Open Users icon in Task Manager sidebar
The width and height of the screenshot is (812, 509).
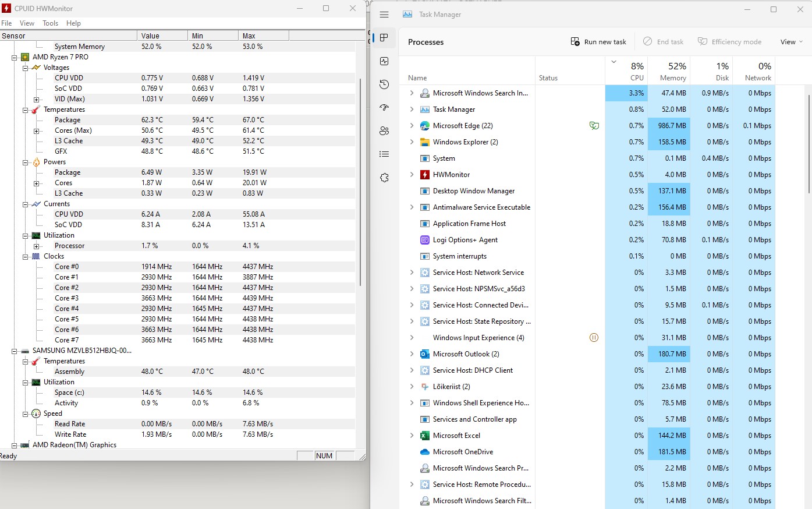384,131
